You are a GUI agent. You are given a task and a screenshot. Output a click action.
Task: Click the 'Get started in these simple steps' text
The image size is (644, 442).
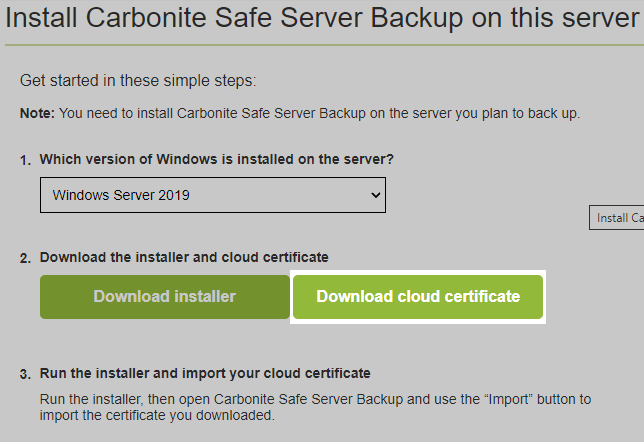pos(138,81)
